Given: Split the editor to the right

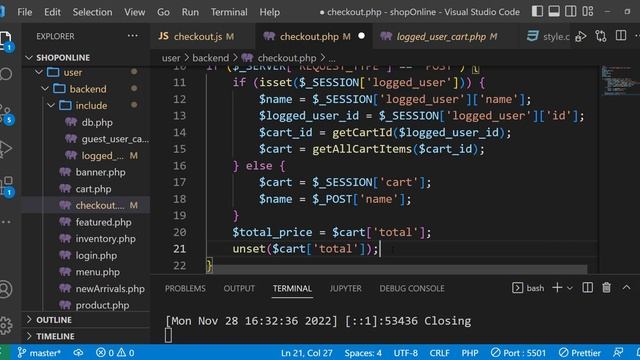Looking at the screenshot, I should tap(621, 36).
